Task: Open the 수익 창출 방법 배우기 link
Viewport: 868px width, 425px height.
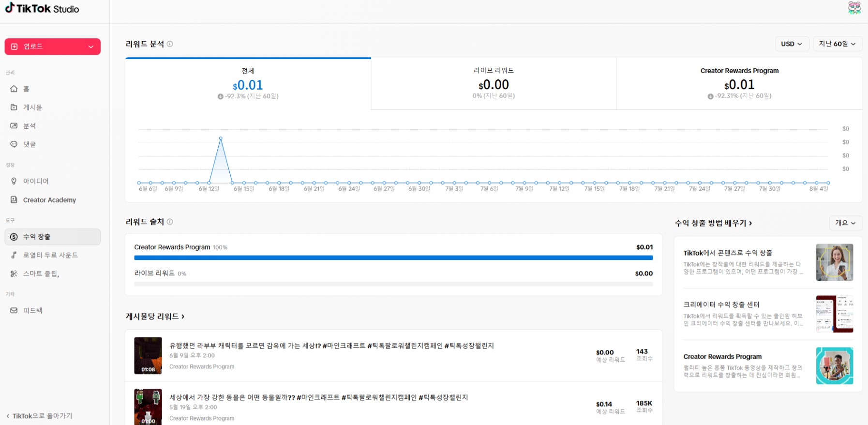Action: click(713, 223)
